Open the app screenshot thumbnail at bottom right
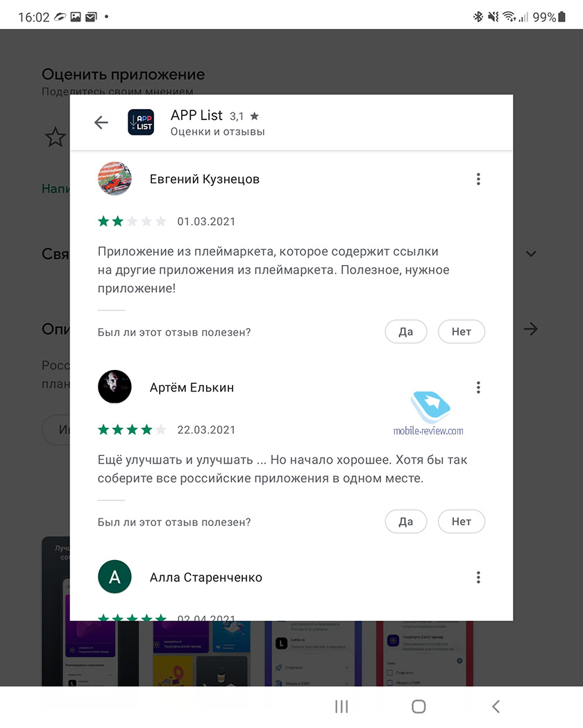The height and width of the screenshot is (728, 583). tap(424, 654)
